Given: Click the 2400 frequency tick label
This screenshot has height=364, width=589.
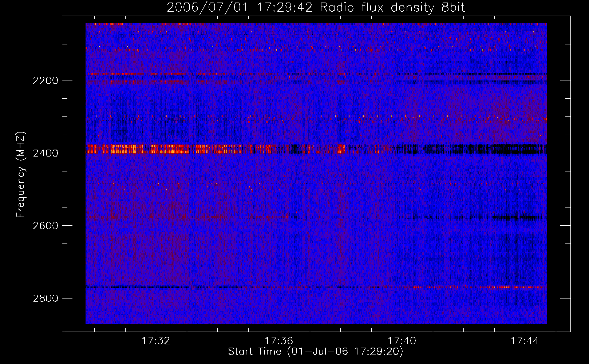Looking at the screenshot, I should 46,153.
